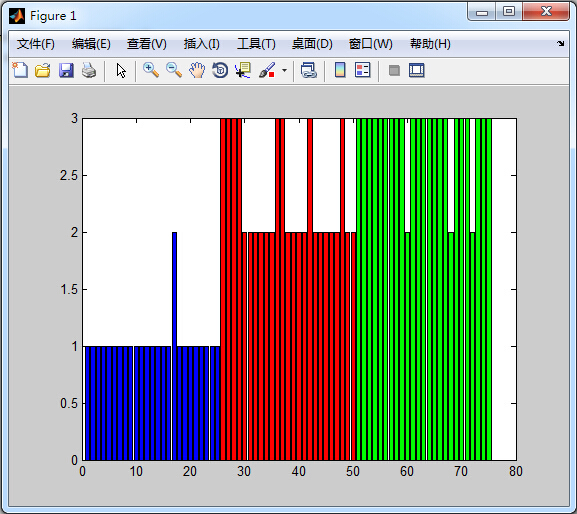The height and width of the screenshot is (514, 577).
Task: Click the Show Plot Tools button
Action: coord(417,70)
